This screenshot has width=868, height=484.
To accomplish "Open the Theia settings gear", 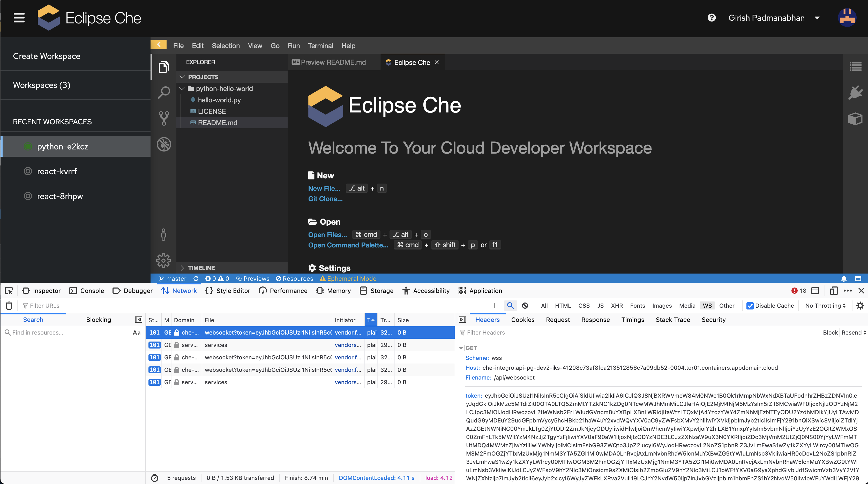I will (164, 260).
